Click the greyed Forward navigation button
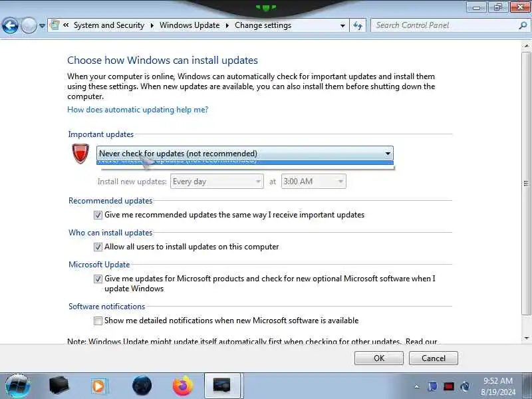532x399 pixels. (x=29, y=25)
